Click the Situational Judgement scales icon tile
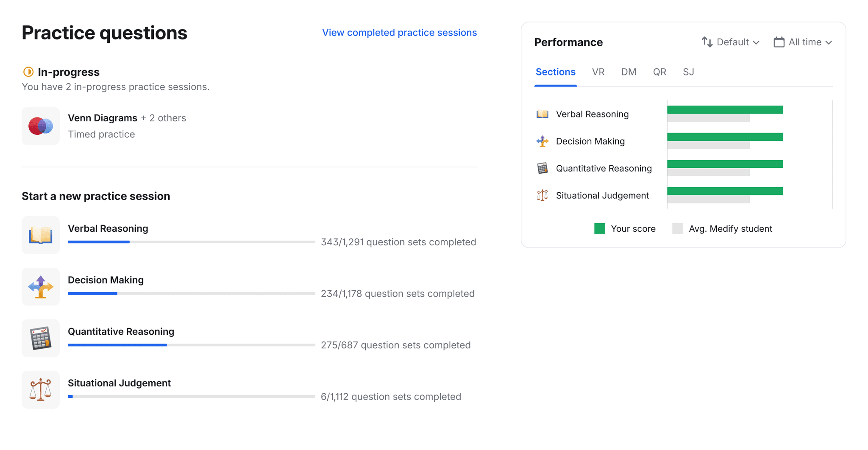The height and width of the screenshot is (450, 868). point(41,390)
